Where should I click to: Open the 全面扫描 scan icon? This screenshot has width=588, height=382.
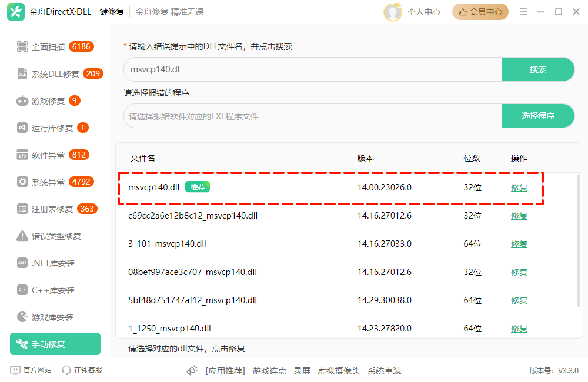coord(22,46)
